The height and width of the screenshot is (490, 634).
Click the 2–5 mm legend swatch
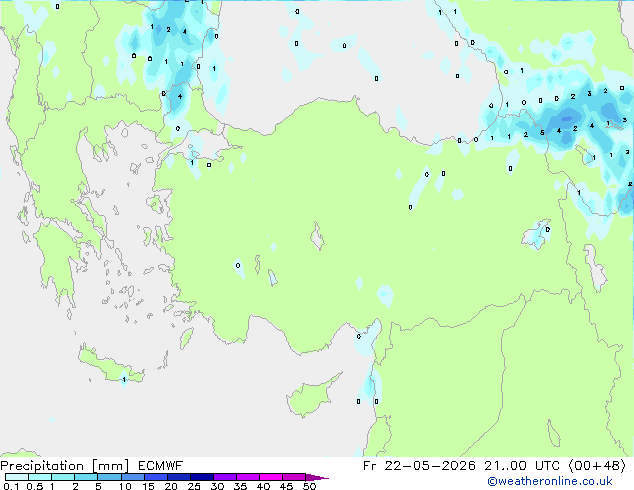(86, 477)
